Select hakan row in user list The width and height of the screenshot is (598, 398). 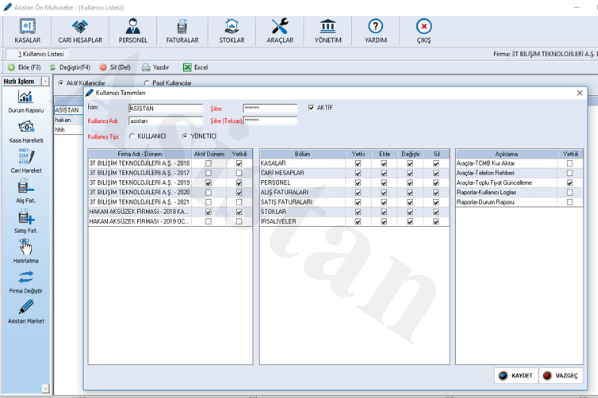[69, 120]
